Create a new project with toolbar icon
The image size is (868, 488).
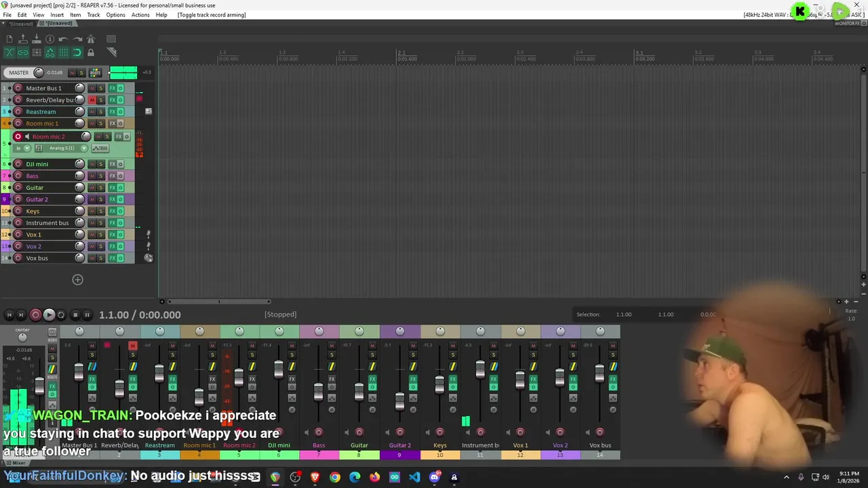pyautogui.click(x=9, y=39)
